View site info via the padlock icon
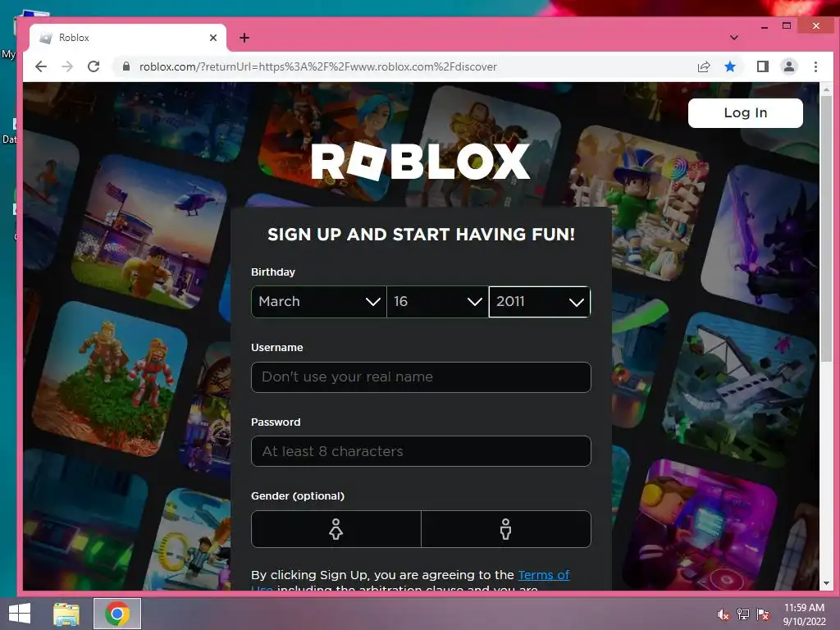The width and height of the screenshot is (840, 630). point(126,66)
